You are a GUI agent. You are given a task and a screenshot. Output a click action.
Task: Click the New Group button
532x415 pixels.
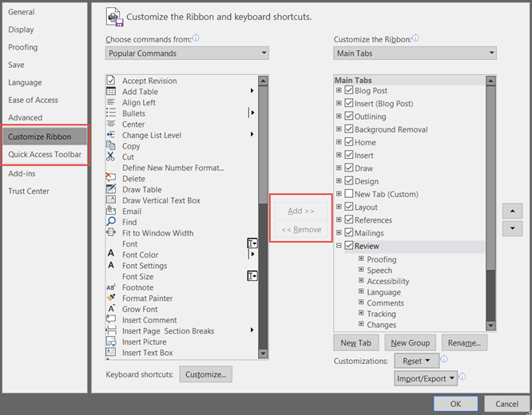point(411,343)
